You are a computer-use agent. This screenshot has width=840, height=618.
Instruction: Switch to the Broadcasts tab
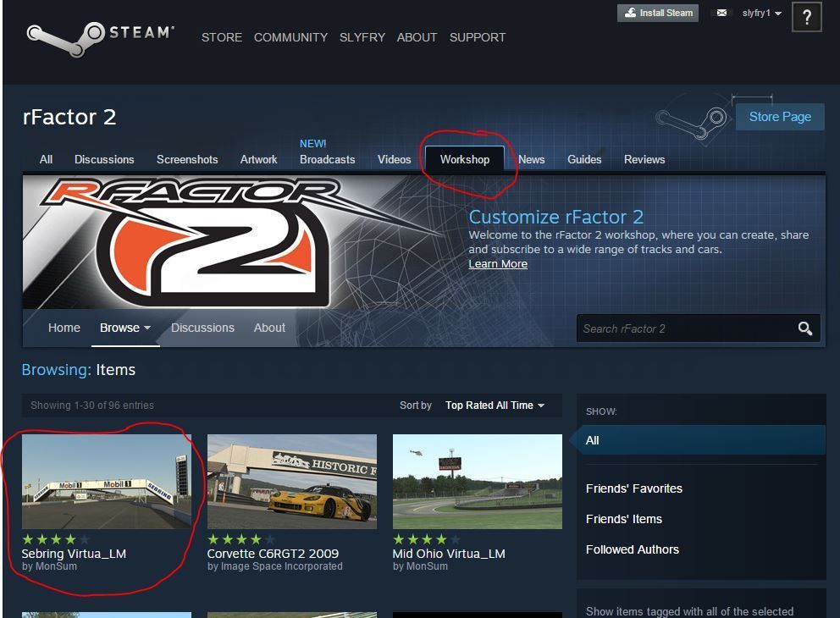click(328, 160)
